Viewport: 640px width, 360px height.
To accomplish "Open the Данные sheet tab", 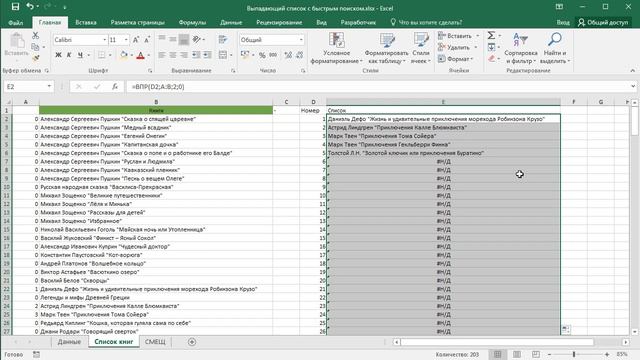I will click(x=69, y=342).
